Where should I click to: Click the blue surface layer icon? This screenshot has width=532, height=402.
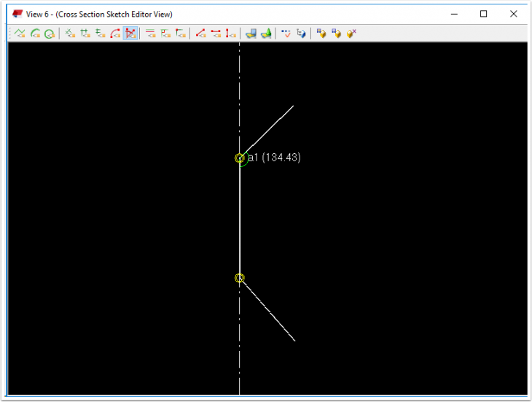click(251, 34)
